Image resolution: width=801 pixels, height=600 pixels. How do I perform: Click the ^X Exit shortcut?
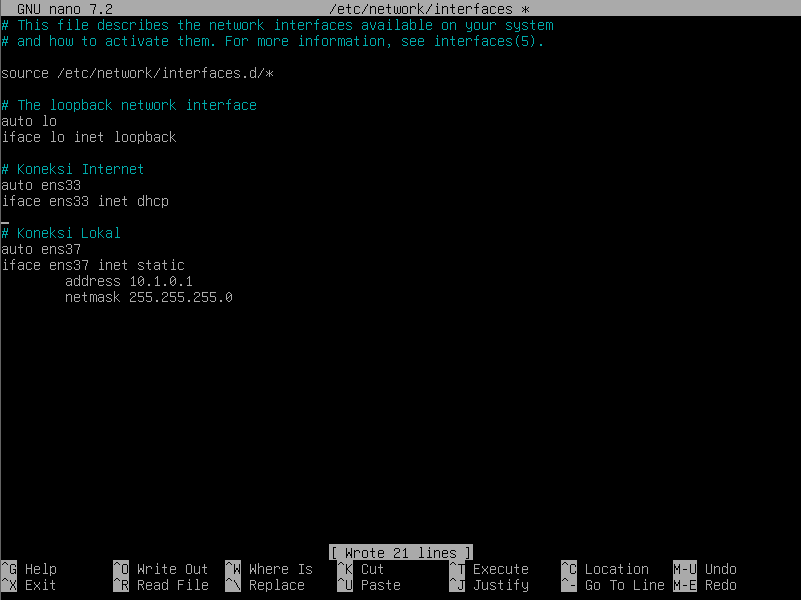(x=29, y=585)
